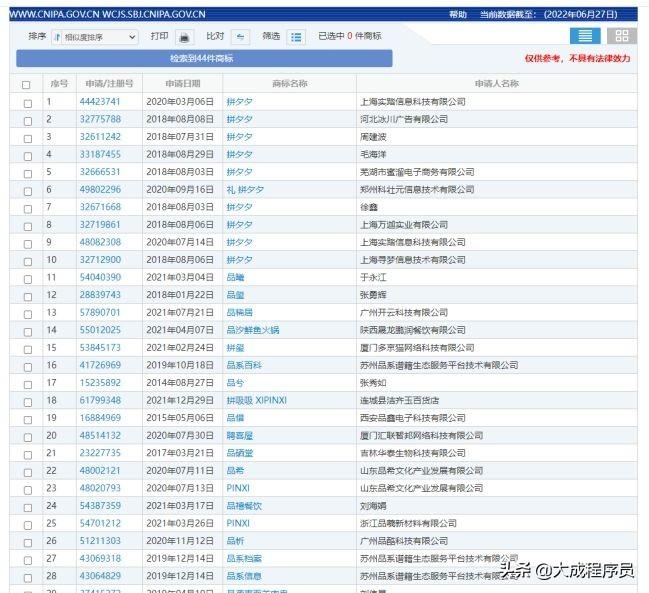Switch to grid view layout icon
649x593 pixels.
pyautogui.click(x=620, y=36)
